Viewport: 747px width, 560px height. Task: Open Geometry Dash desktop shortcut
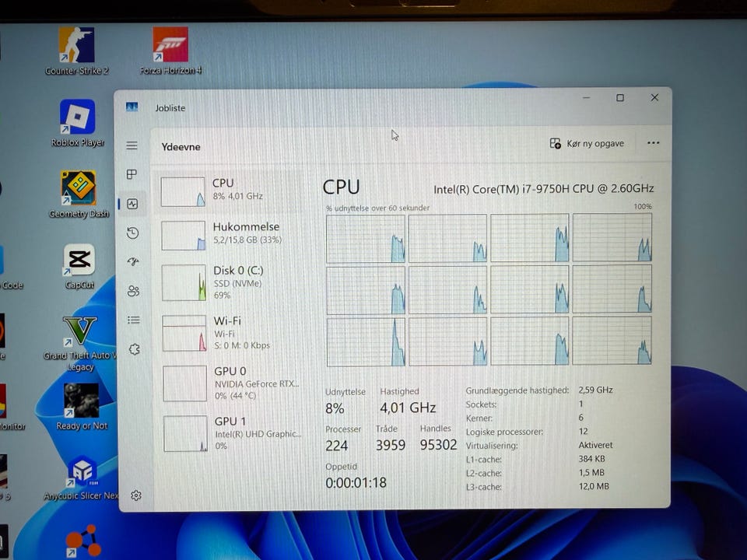pyautogui.click(x=79, y=194)
